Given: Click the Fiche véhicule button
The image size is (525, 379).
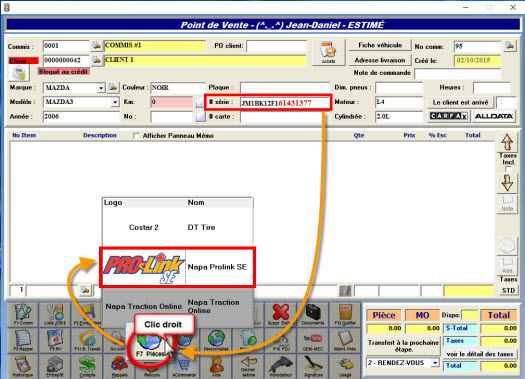Looking at the screenshot, I should tap(380, 45).
